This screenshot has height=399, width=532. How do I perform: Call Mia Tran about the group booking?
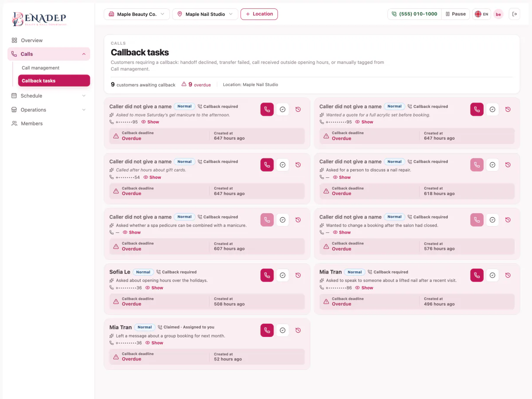(267, 330)
